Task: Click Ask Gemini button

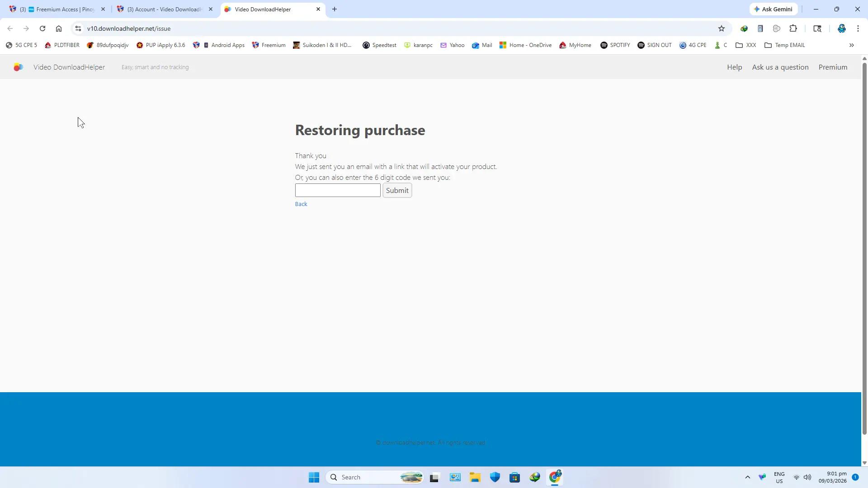Action: point(773,9)
